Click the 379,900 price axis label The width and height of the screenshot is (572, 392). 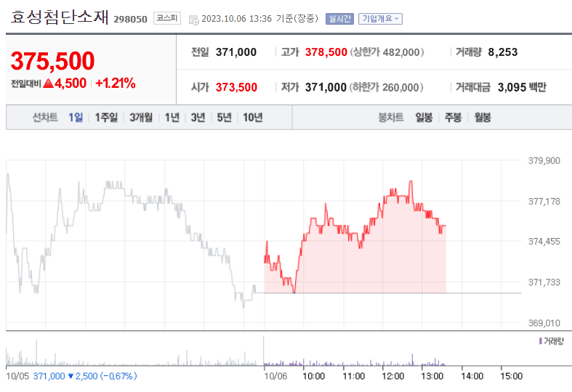pos(544,160)
